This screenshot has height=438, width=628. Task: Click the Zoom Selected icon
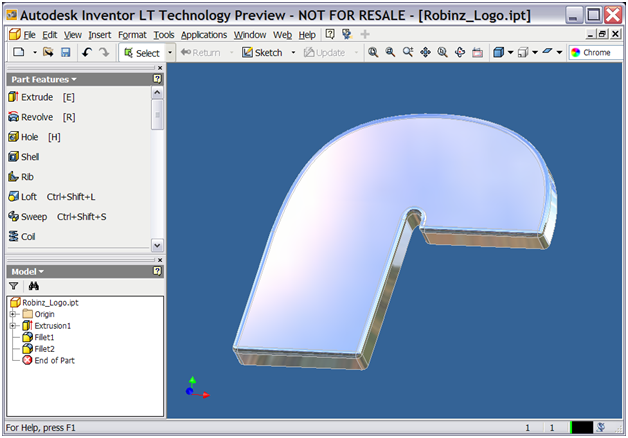[x=442, y=52]
